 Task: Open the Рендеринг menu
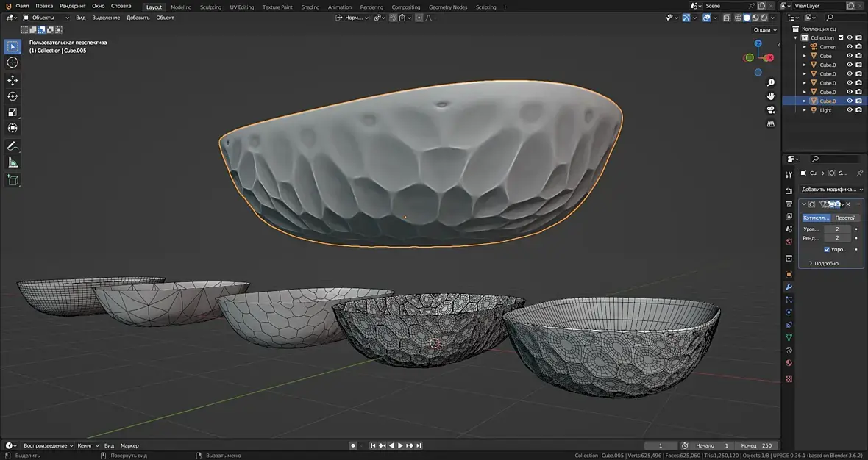73,6
